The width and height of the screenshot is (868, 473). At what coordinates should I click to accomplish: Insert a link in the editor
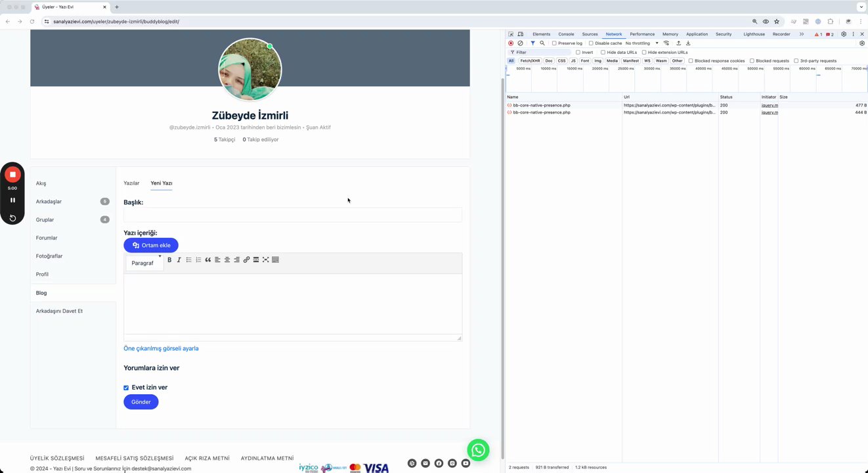point(246,259)
